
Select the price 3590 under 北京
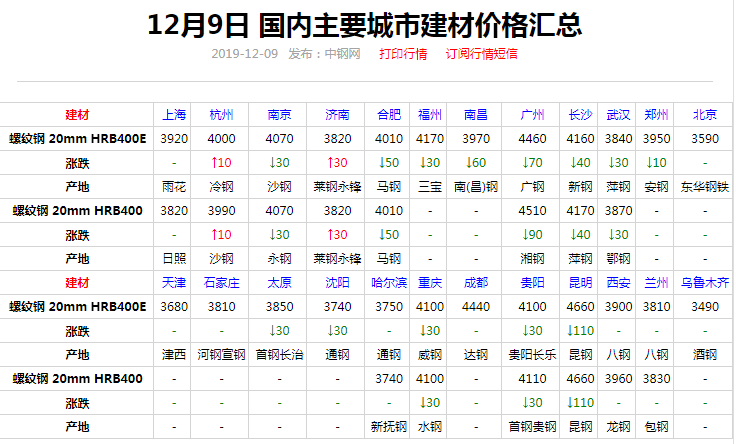click(705, 139)
